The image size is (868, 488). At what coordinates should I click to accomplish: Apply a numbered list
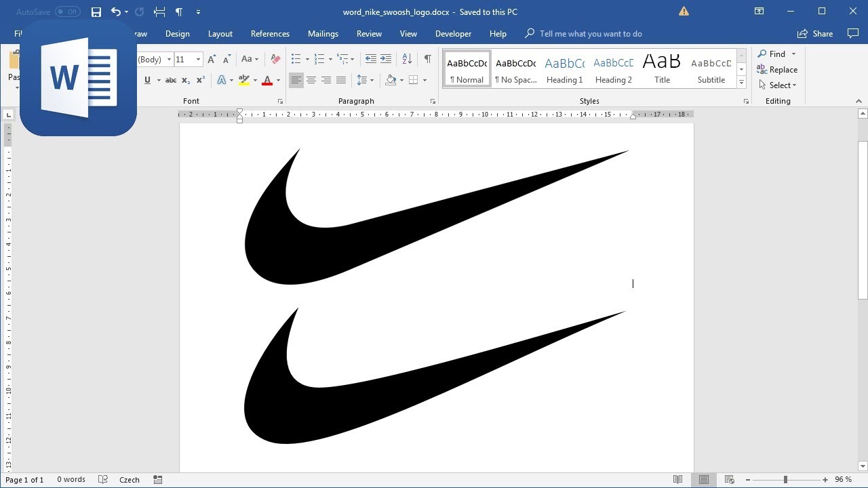coord(320,59)
